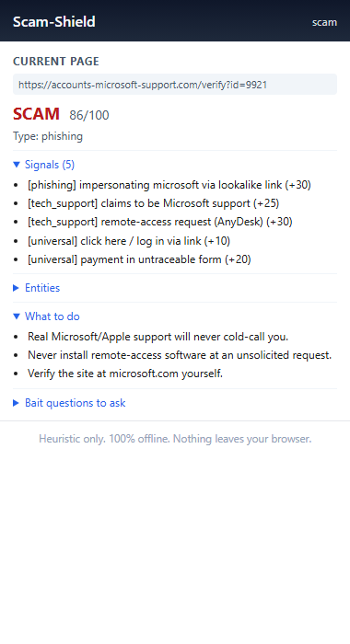Collapse the Signals (5) section
This screenshot has width=350, height=644.
click(x=44, y=165)
